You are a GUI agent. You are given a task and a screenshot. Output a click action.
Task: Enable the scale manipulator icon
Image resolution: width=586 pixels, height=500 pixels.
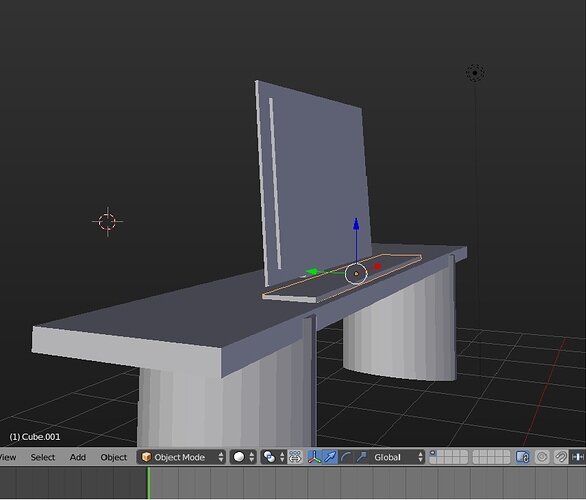pos(361,457)
